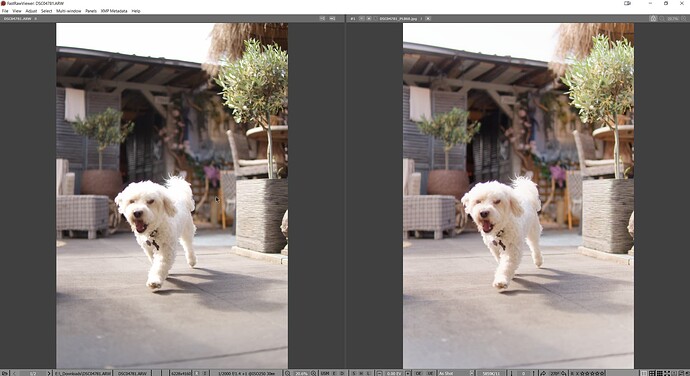Close the DSC04781_PURAR.jpg pane tab

[428, 18]
